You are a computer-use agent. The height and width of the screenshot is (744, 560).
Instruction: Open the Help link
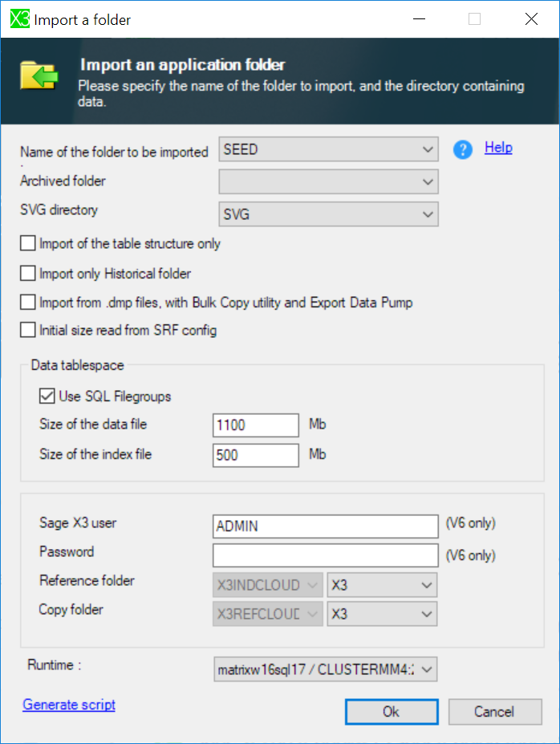click(x=498, y=148)
